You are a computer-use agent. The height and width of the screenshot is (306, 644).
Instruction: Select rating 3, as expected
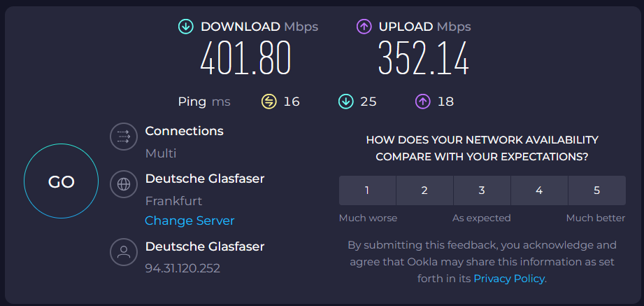(482, 190)
